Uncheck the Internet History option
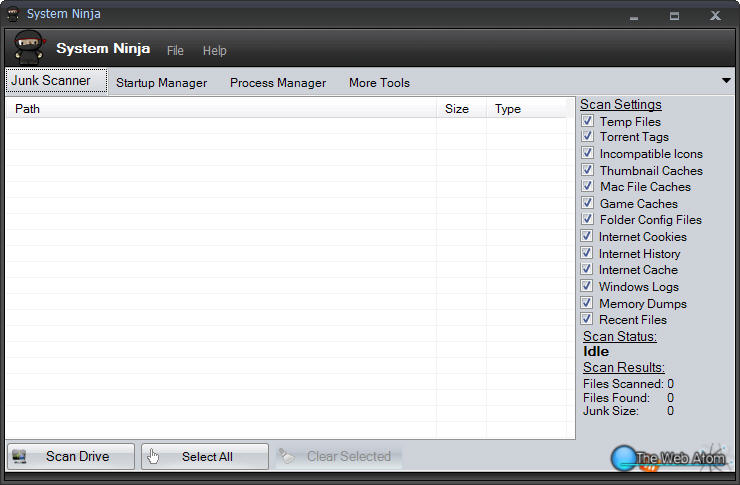740x485 pixels. [x=587, y=253]
